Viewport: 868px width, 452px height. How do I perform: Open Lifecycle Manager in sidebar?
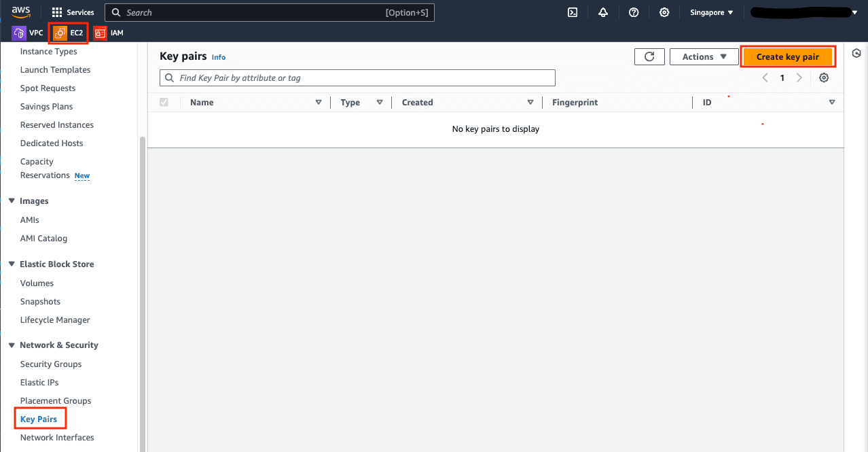pos(55,320)
